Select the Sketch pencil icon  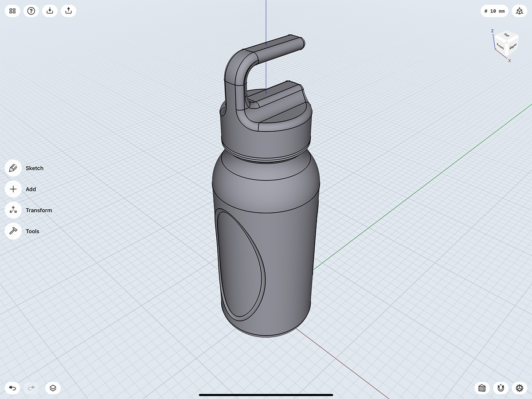13,168
